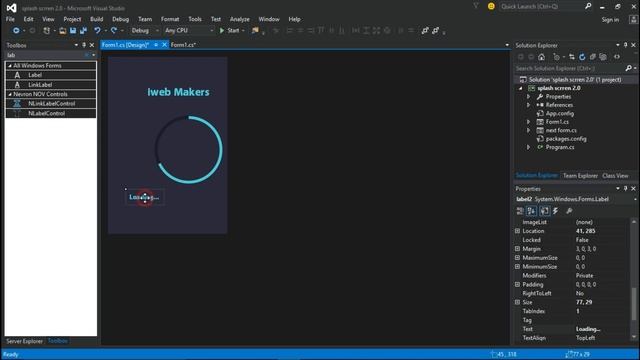
Task: Expand the References node
Action: click(x=529, y=105)
